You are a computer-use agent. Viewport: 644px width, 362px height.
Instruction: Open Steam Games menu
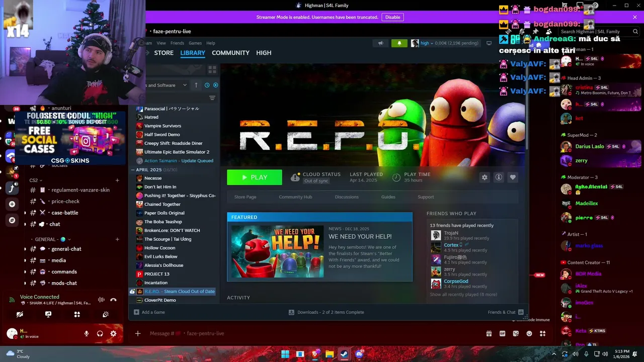[195, 43]
